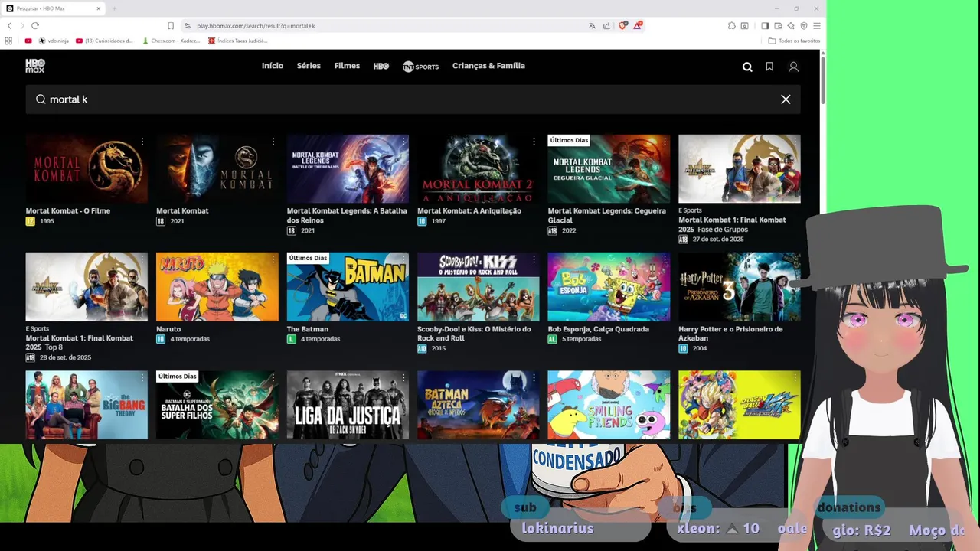Open the Naruto series thumbnail
The image size is (980, 551).
(217, 287)
